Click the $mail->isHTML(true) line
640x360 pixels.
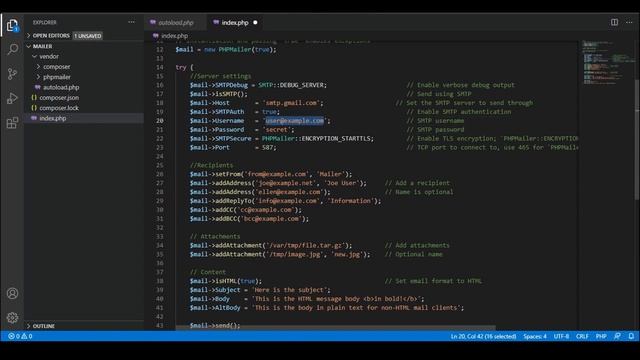pos(226,281)
